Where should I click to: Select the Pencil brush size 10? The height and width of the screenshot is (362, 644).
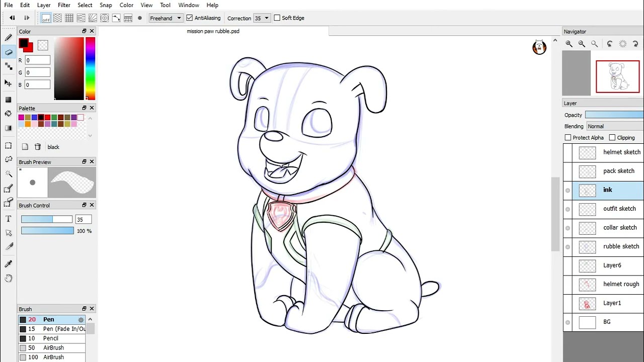click(x=52, y=338)
